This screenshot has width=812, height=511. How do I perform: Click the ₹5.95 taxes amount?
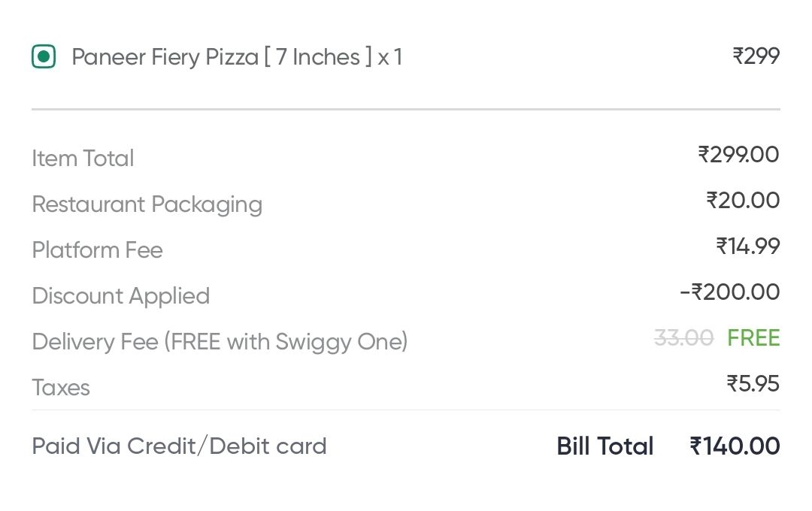pyautogui.click(x=753, y=384)
